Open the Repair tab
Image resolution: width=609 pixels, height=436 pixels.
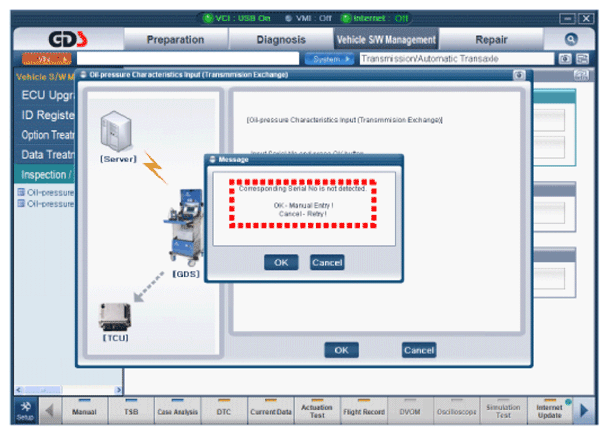click(491, 39)
